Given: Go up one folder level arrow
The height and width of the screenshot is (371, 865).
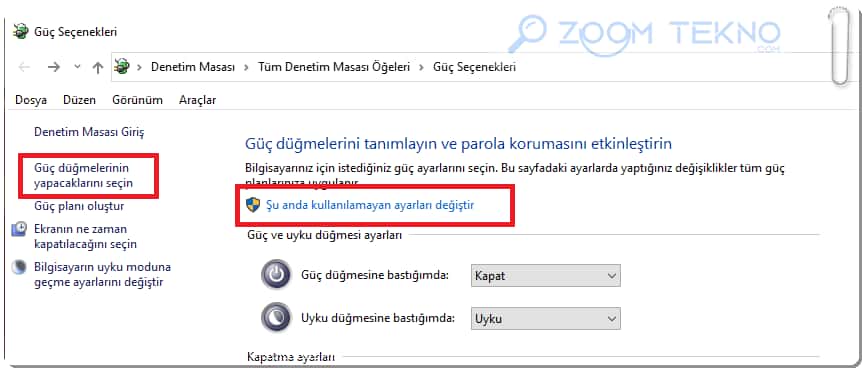Looking at the screenshot, I should (98, 67).
